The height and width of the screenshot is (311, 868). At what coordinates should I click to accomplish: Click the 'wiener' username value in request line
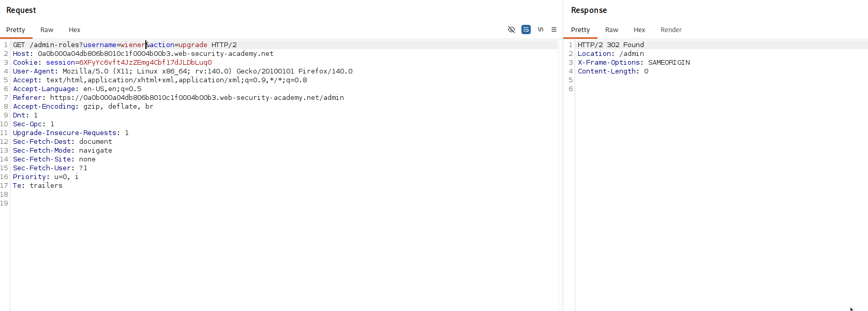click(133, 45)
